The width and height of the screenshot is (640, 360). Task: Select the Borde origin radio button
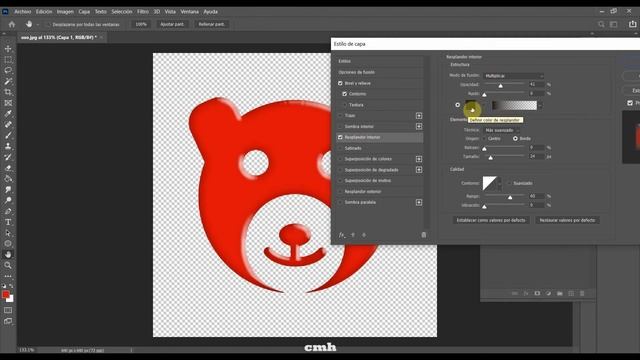pos(515,139)
